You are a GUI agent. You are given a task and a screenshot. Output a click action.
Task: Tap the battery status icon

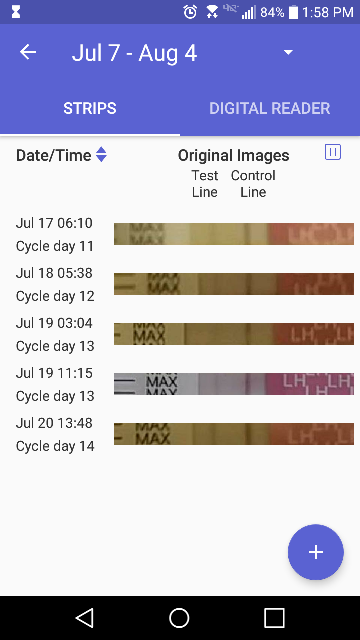pos(293,12)
